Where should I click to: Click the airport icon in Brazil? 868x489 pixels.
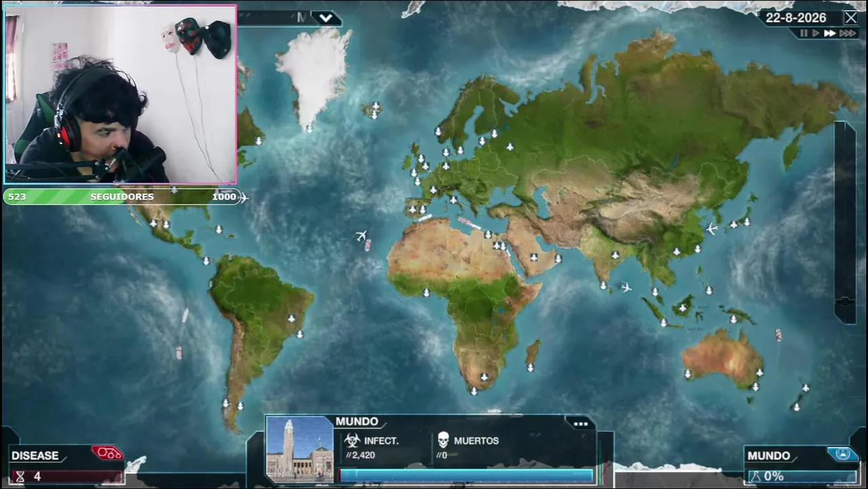pyautogui.click(x=291, y=319)
